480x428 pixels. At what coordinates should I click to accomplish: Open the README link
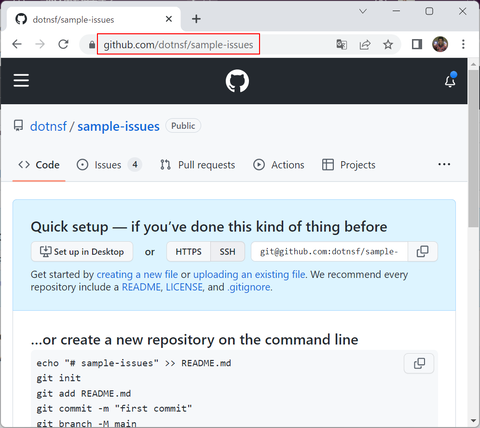(141, 287)
